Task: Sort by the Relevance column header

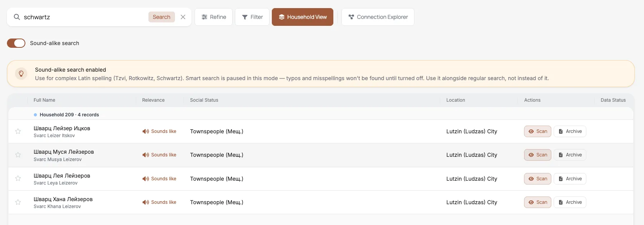Action: coord(153,100)
